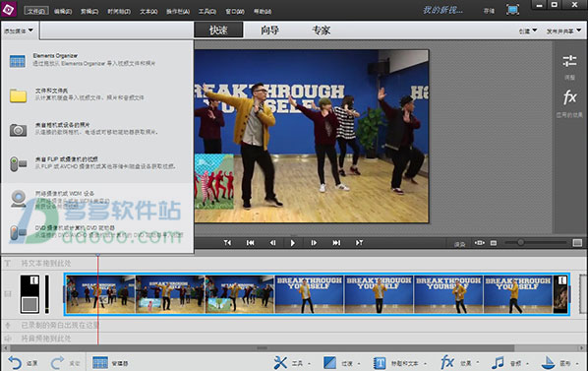Adjust the timeline zoom slider handle
Image resolution: width=588 pixels, height=371 pixels.
[520, 242]
